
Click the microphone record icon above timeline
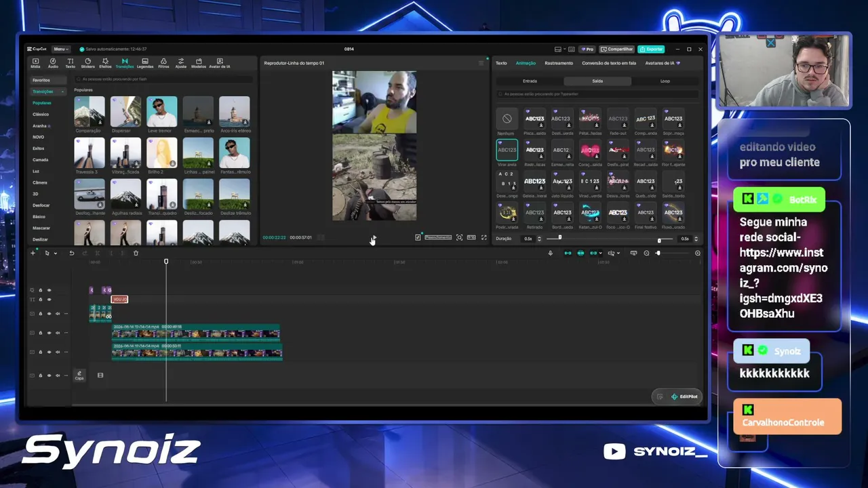(550, 253)
